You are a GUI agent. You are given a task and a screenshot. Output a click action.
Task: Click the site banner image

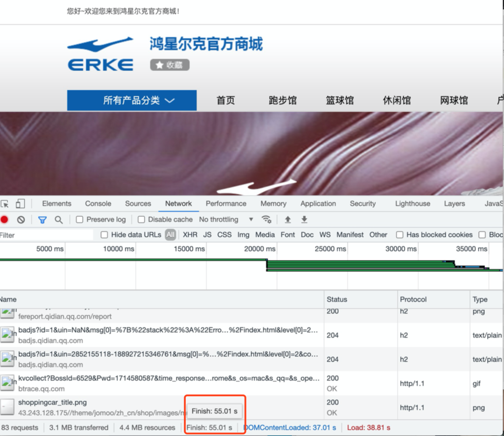[252, 153]
